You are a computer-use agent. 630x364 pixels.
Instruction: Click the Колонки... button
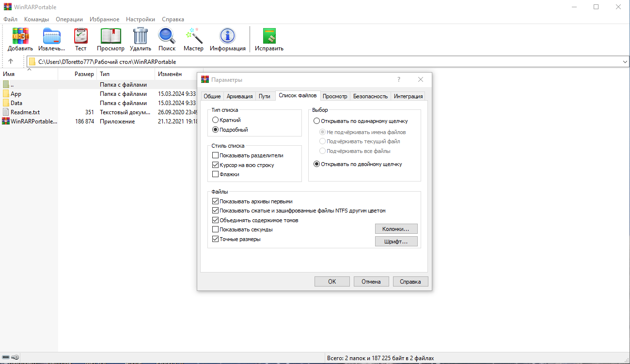coord(396,229)
